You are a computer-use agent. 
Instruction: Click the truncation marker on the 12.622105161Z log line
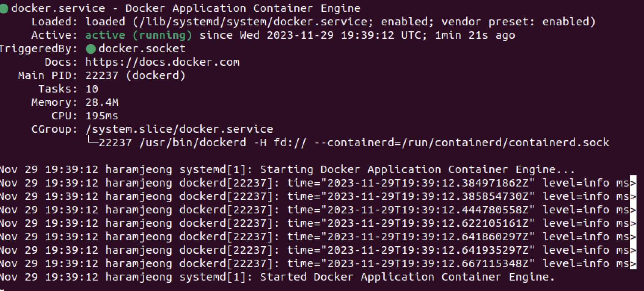click(633, 223)
